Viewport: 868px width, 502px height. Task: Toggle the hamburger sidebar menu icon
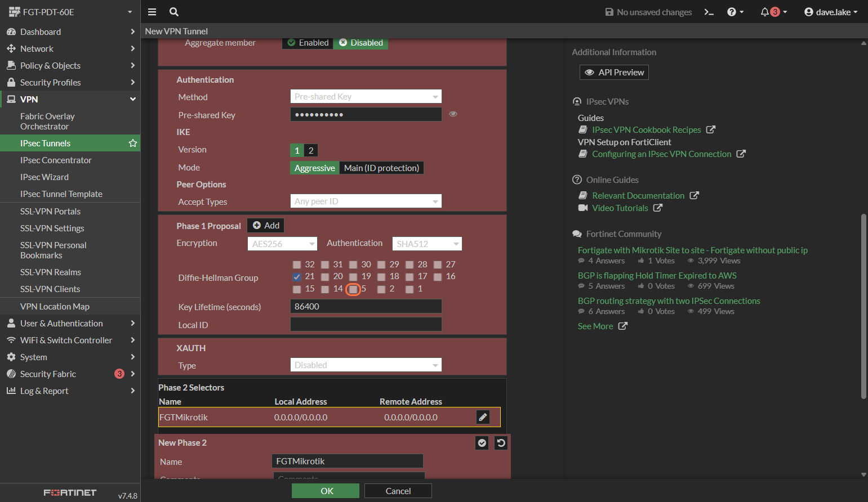coord(152,12)
